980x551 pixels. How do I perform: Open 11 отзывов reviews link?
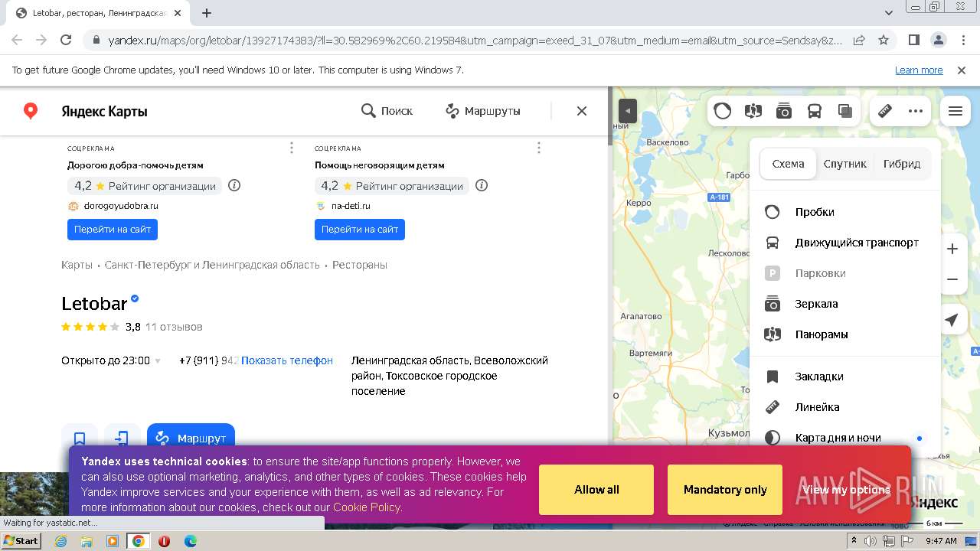[174, 327]
